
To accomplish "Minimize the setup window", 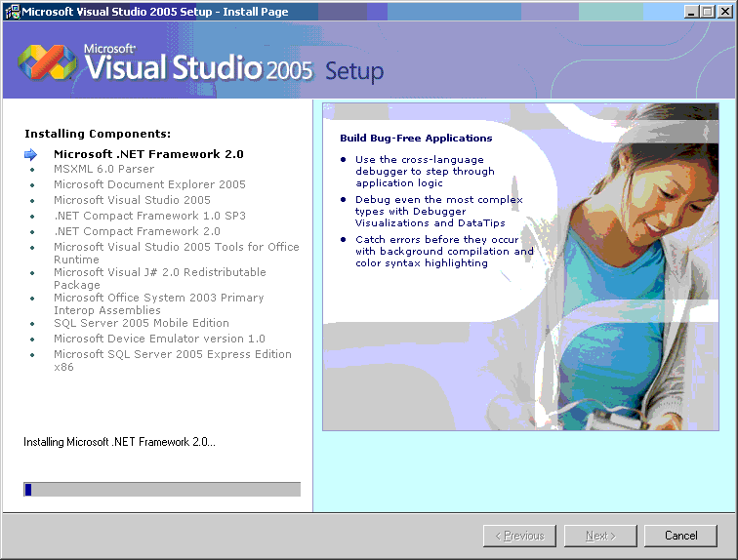I will (691, 12).
